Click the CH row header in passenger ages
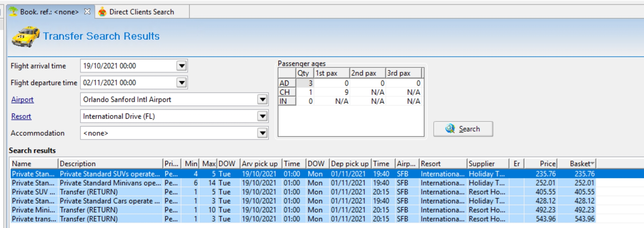 point(287,92)
